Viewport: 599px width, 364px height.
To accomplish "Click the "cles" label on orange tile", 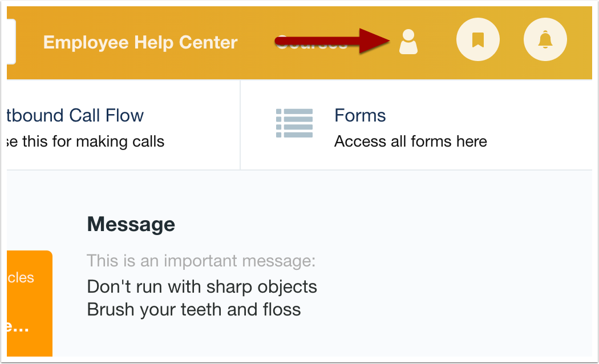I will click(21, 278).
